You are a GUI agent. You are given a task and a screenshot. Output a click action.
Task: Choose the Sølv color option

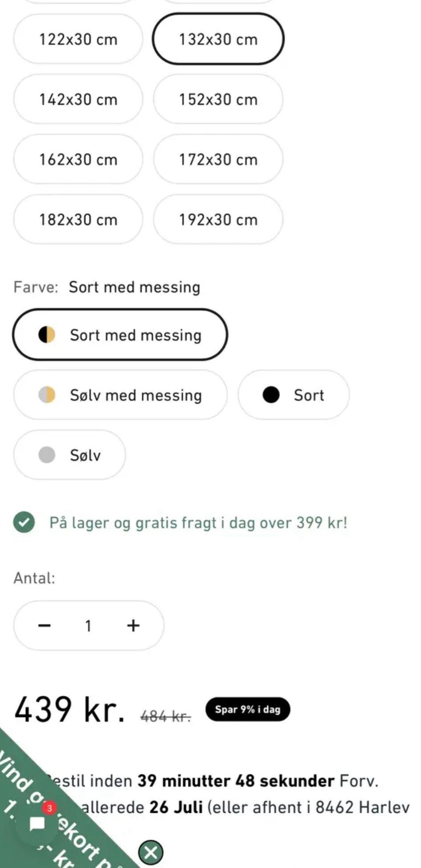pyautogui.click(x=69, y=455)
